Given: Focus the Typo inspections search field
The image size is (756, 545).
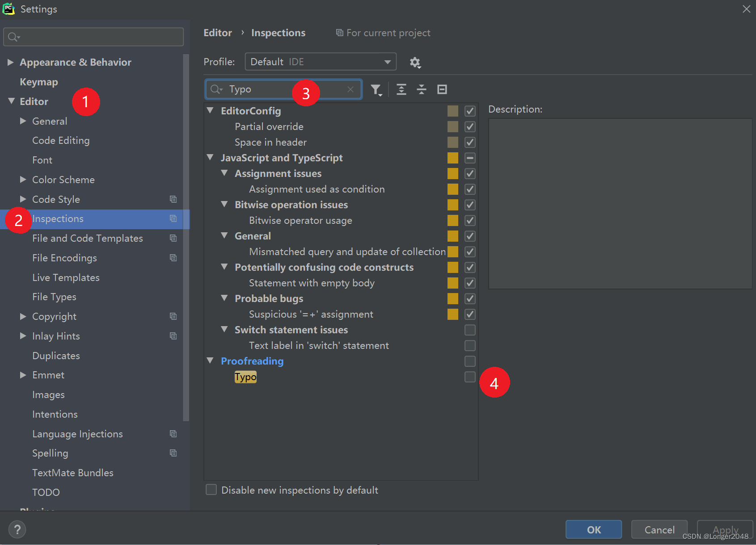Looking at the screenshot, I should (283, 89).
